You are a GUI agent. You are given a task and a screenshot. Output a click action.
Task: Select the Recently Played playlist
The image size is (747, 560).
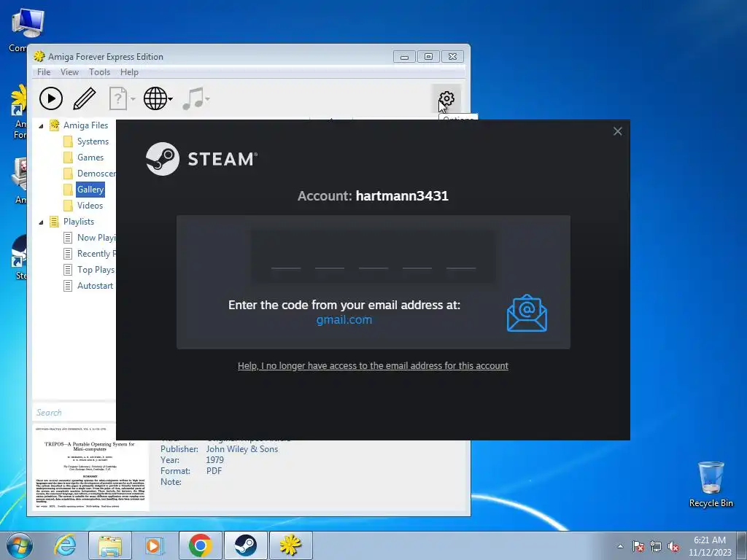(96, 254)
